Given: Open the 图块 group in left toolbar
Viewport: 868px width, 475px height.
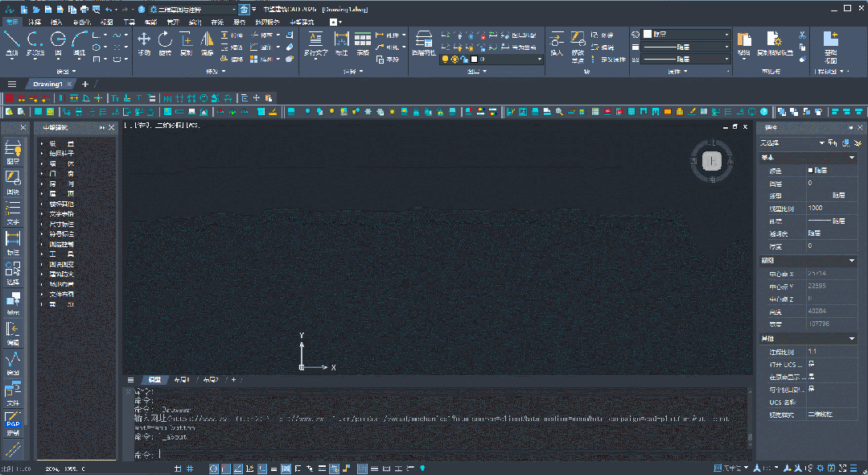Looking at the screenshot, I should pos(13,182).
